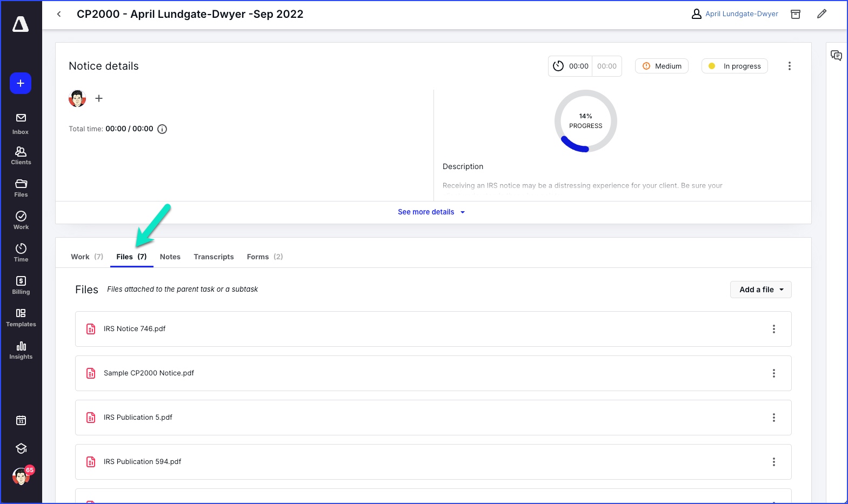Click the user avatar with 65 badge
The image size is (848, 504).
pyautogui.click(x=22, y=476)
